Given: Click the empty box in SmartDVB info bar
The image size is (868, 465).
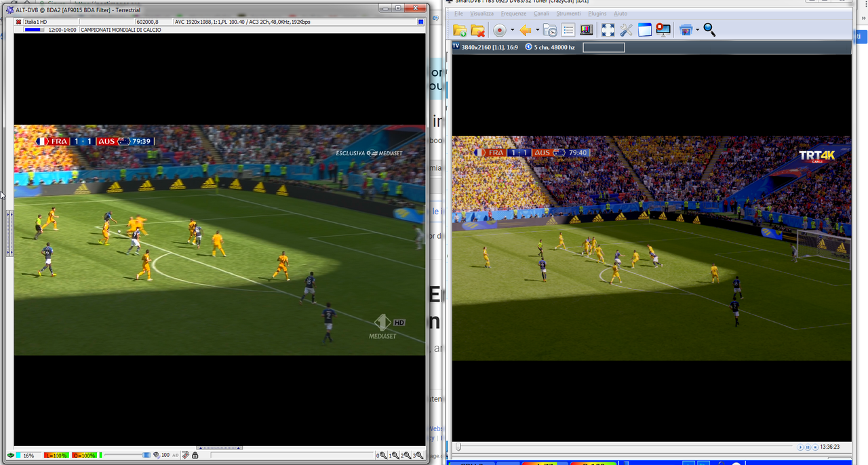Looking at the screenshot, I should [x=604, y=47].
